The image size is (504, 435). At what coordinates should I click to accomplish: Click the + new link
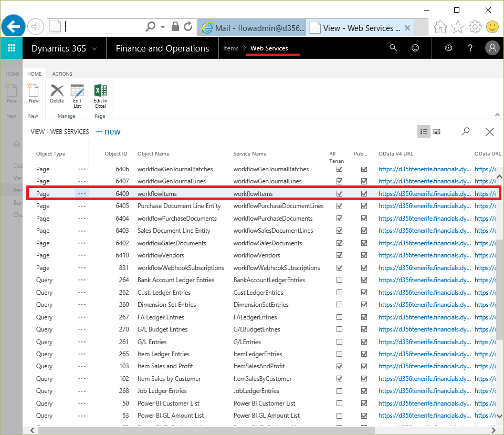pos(108,131)
